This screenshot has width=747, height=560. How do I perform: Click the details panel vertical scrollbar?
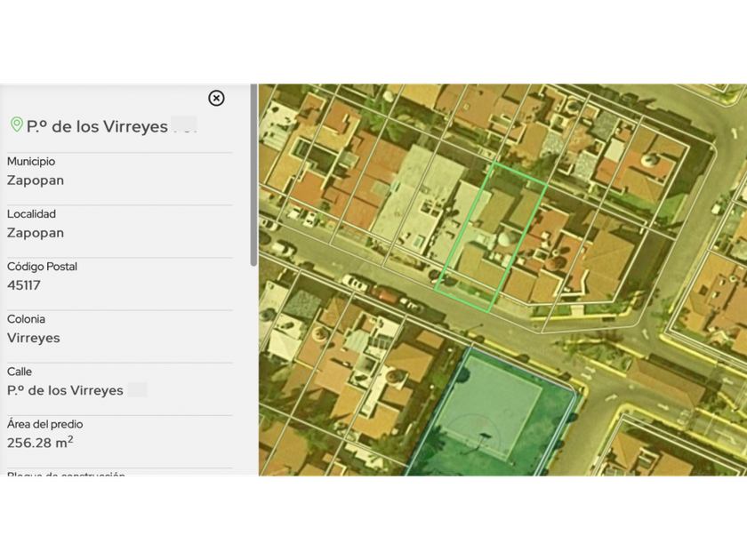pos(254,175)
